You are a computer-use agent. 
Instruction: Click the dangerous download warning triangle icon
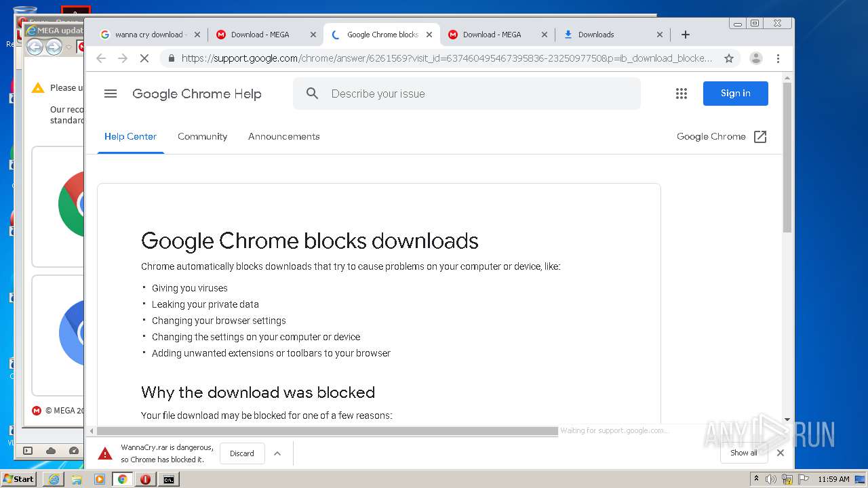pos(104,453)
